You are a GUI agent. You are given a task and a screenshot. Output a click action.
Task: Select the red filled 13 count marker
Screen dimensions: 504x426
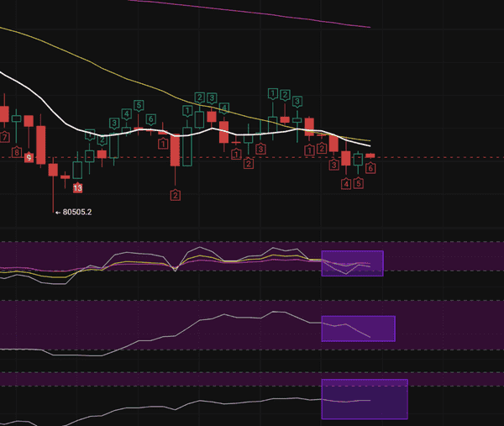(77, 188)
